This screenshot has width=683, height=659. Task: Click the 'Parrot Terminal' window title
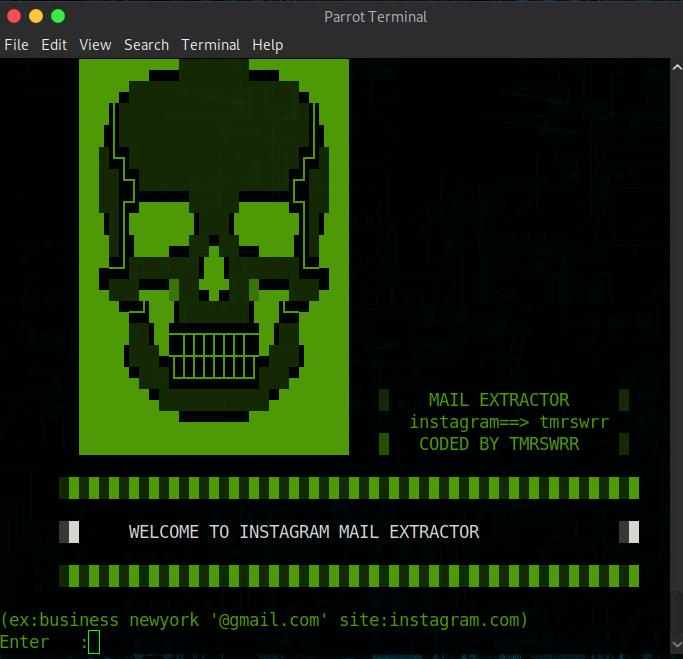pyautogui.click(x=375, y=17)
